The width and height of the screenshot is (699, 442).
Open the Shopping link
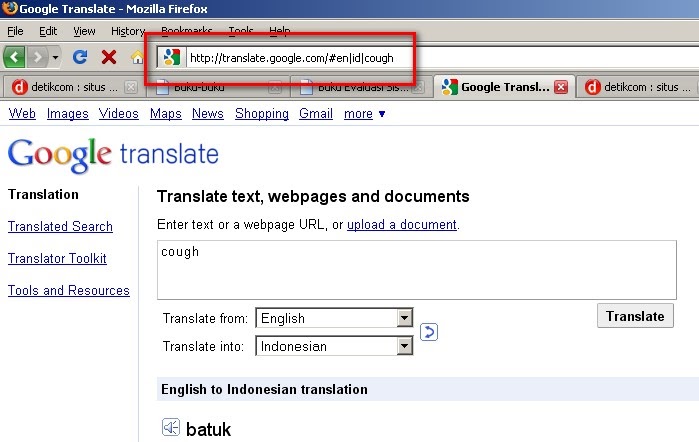point(262,114)
